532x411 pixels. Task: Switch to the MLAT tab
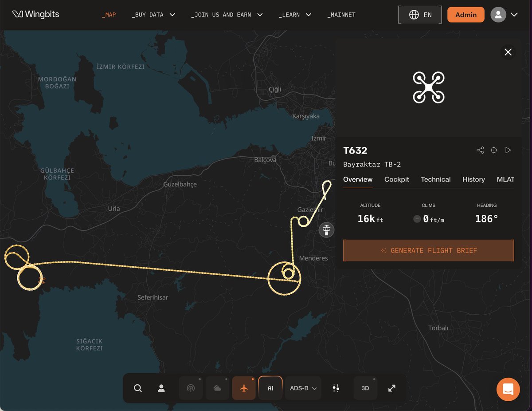click(505, 179)
